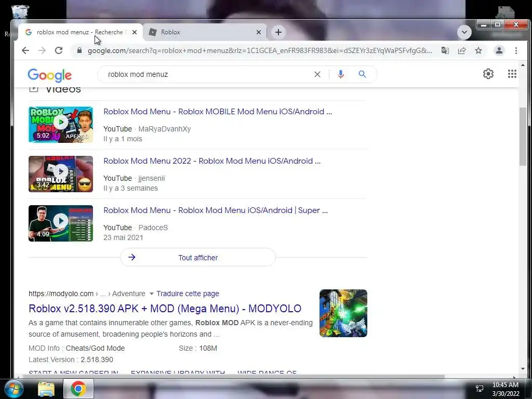
Task: Open the Chrome profile avatar
Action: (x=499, y=50)
